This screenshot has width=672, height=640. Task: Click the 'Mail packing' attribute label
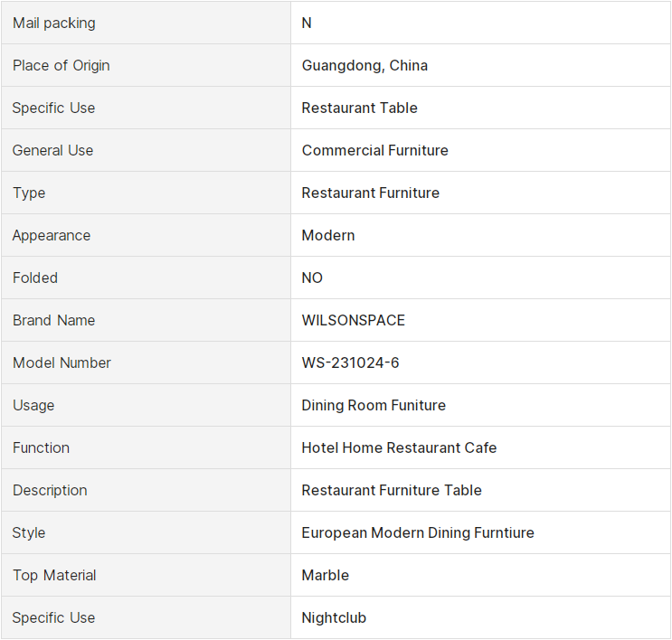point(53,23)
